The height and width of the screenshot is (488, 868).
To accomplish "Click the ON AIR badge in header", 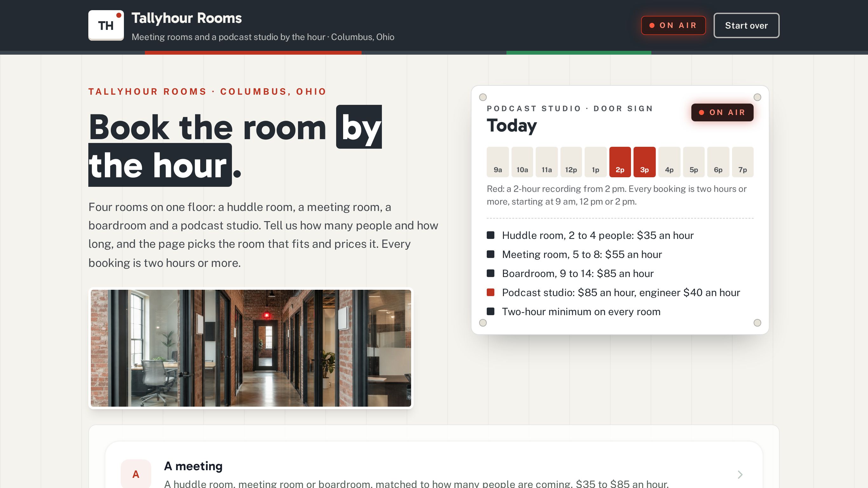I will tap(673, 25).
